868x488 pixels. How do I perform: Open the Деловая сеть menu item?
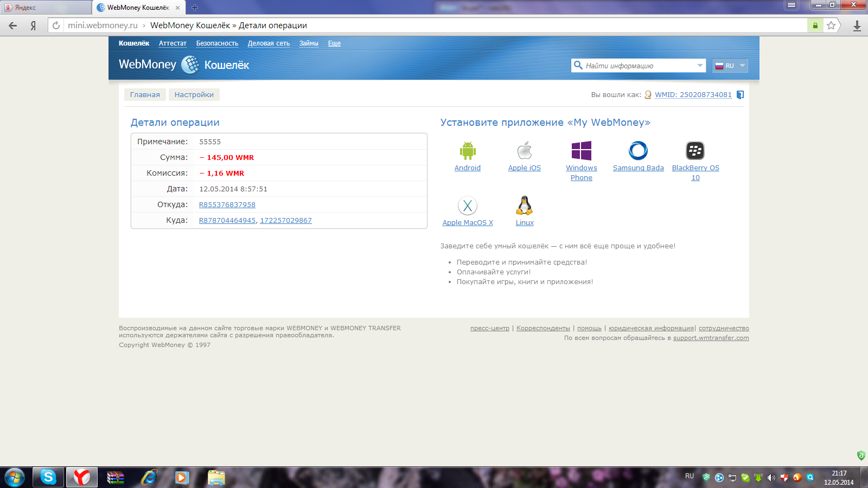(x=269, y=43)
